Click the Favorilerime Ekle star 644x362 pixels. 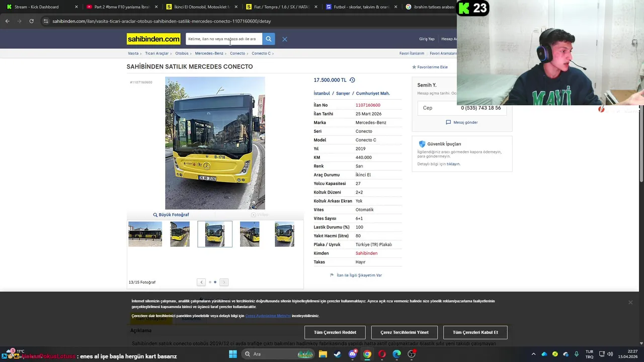pyautogui.click(x=415, y=67)
